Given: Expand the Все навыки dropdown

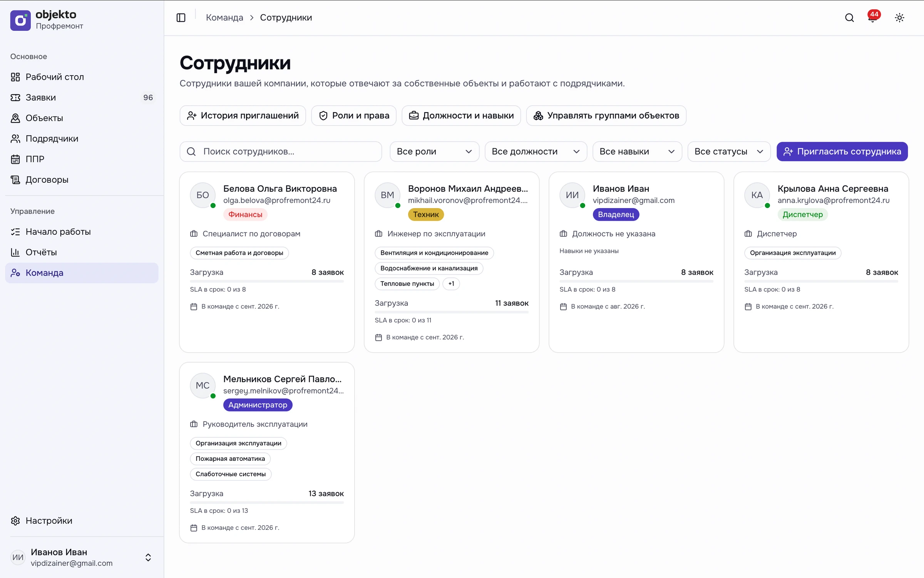Looking at the screenshot, I should pyautogui.click(x=637, y=151).
